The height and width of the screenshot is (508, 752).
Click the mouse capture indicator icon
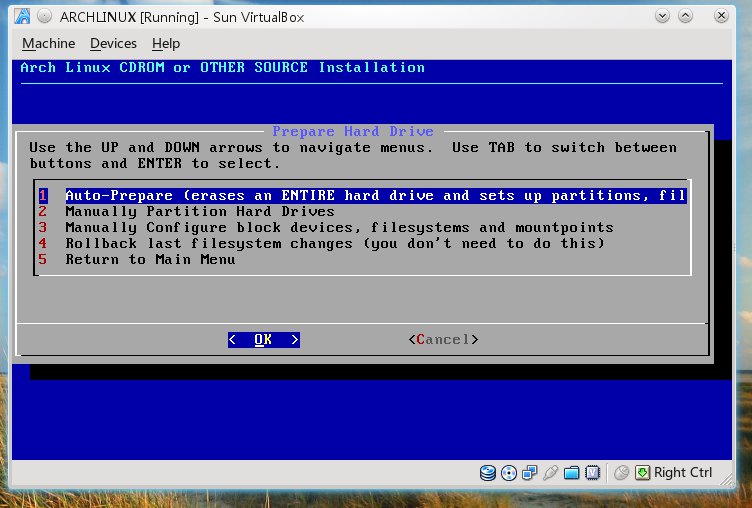tap(621, 473)
